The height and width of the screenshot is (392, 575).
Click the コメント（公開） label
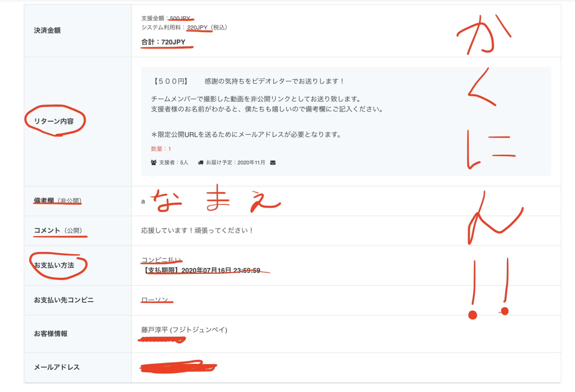tap(58, 231)
